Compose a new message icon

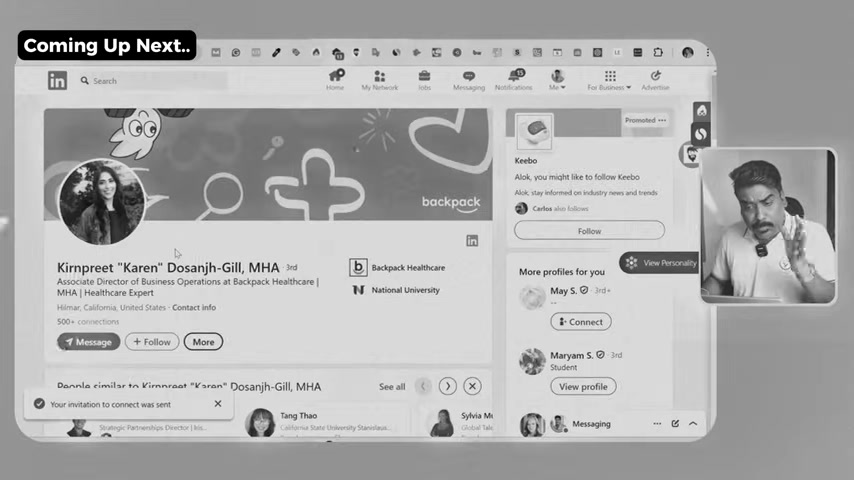click(x=675, y=423)
